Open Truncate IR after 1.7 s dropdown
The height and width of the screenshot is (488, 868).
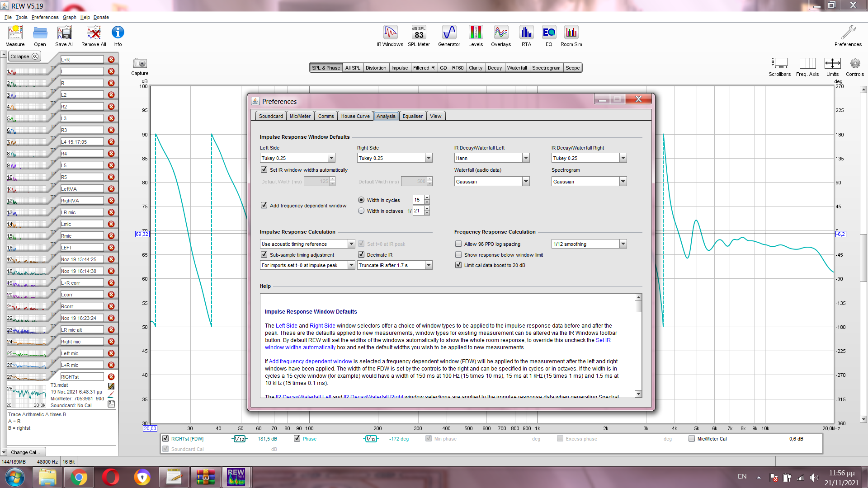click(429, 265)
